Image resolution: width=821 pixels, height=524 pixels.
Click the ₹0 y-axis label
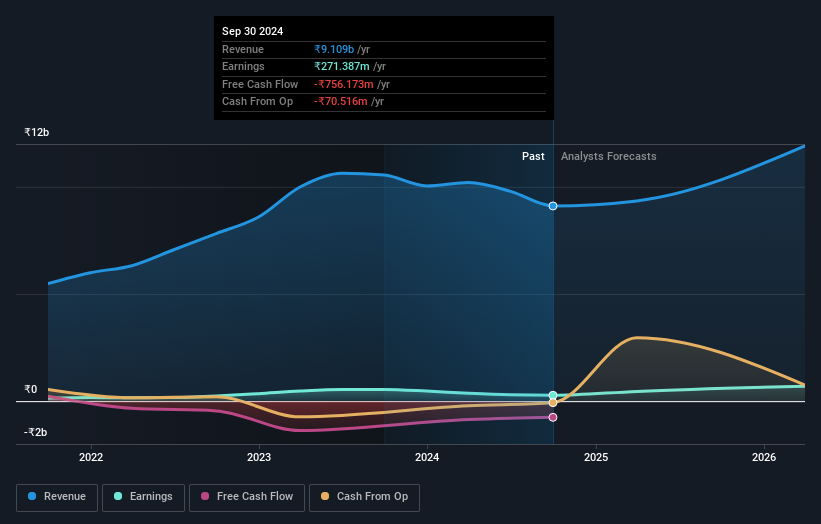click(x=31, y=389)
